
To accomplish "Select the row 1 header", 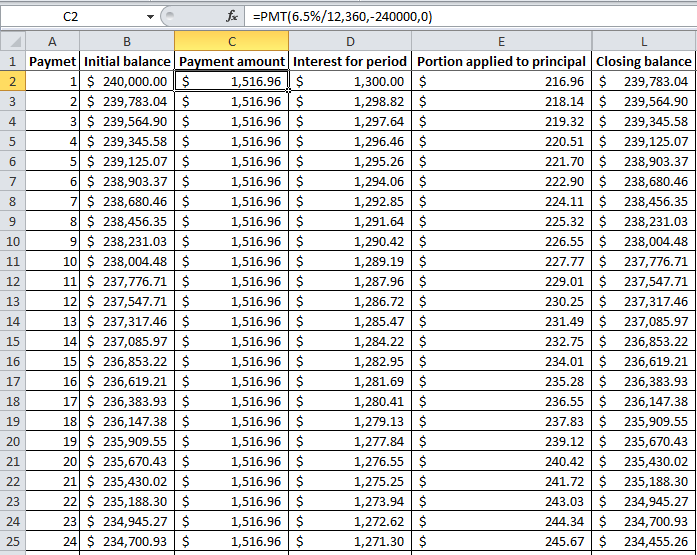I will pyautogui.click(x=12, y=61).
